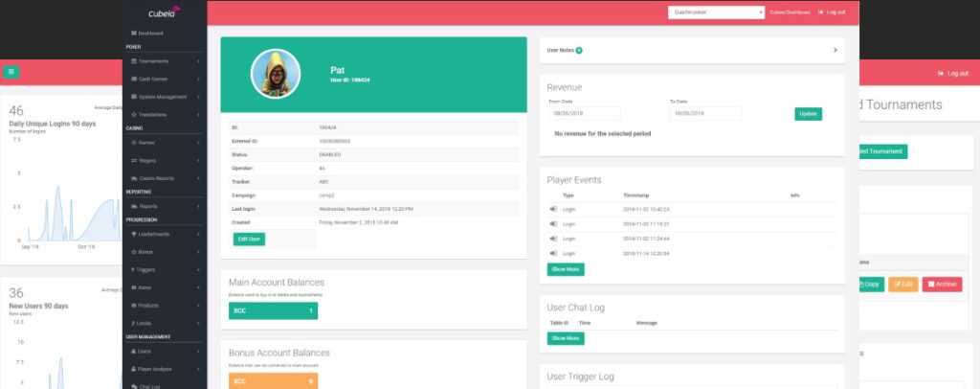
Task: Click the orange Edit button in right window
Action: point(903,284)
